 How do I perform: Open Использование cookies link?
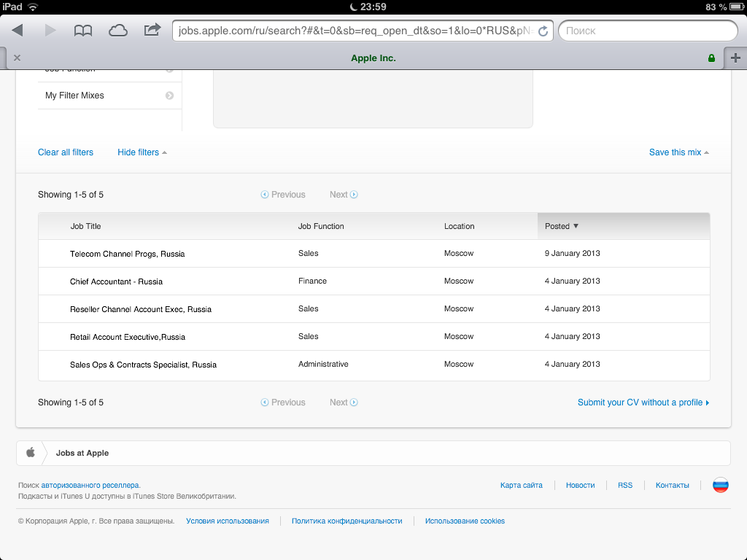pos(465,521)
